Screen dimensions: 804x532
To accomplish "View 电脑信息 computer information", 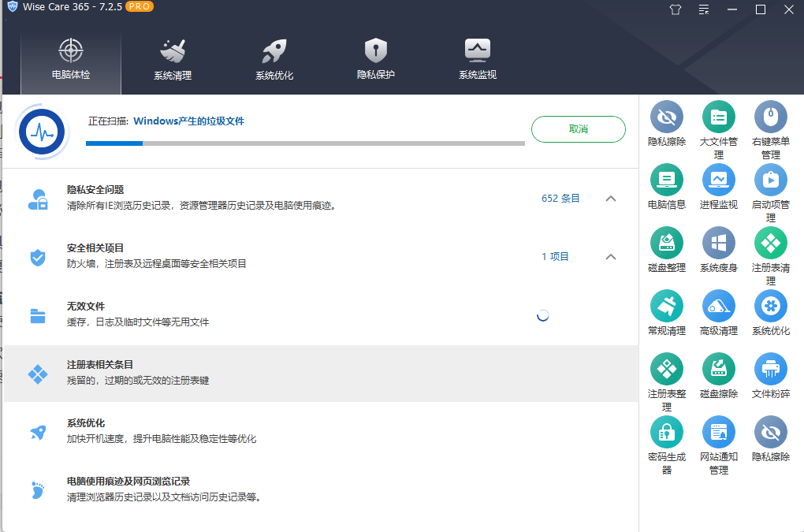I will coord(666,188).
